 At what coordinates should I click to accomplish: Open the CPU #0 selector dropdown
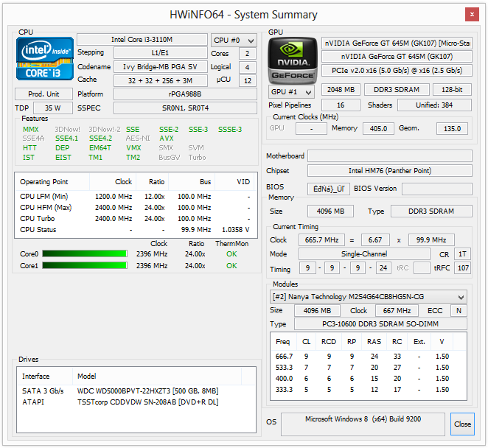(234, 40)
